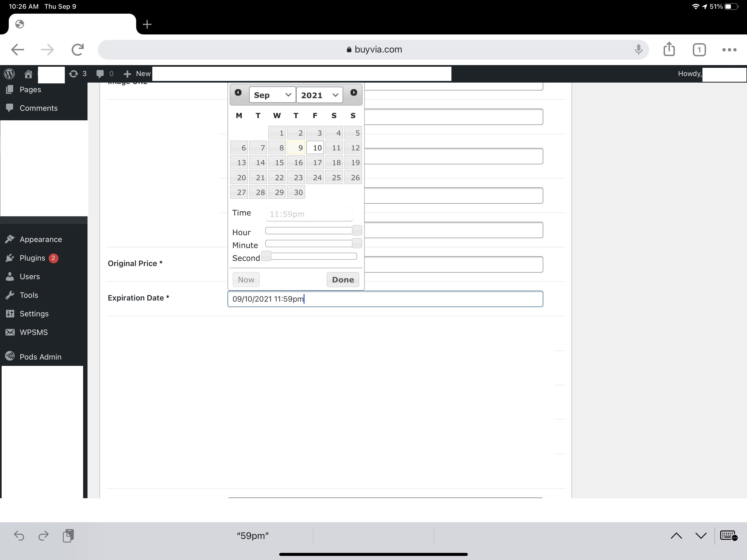
Task: Open Pods Admin menu item
Action: 40,357
